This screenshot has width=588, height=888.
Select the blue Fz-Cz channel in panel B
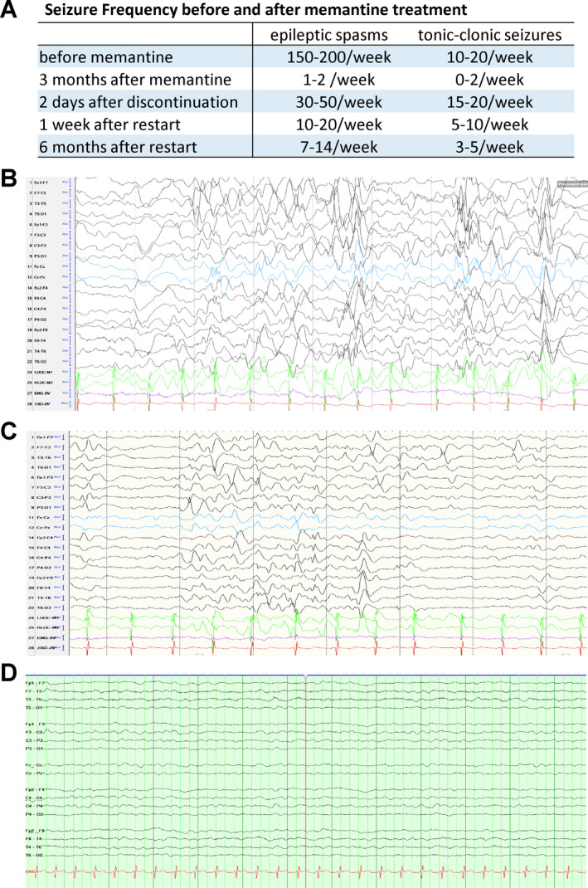(x=38, y=266)
